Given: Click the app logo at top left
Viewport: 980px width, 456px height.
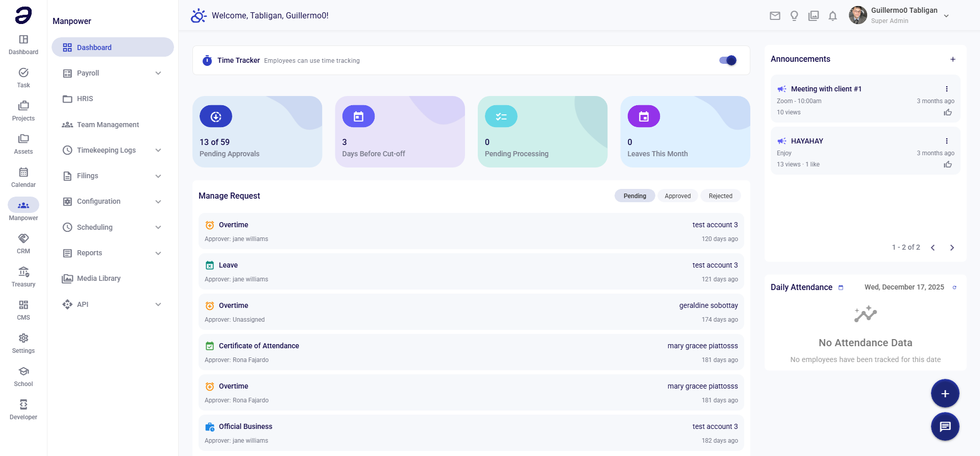Looking at the screenshot, I should 23,15.
